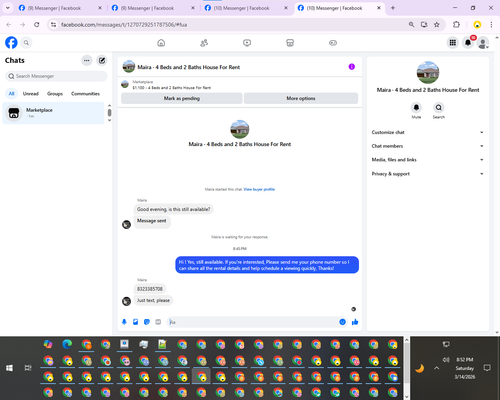
Task: Switch to the Groups filter
Action: tap(55, 94)
